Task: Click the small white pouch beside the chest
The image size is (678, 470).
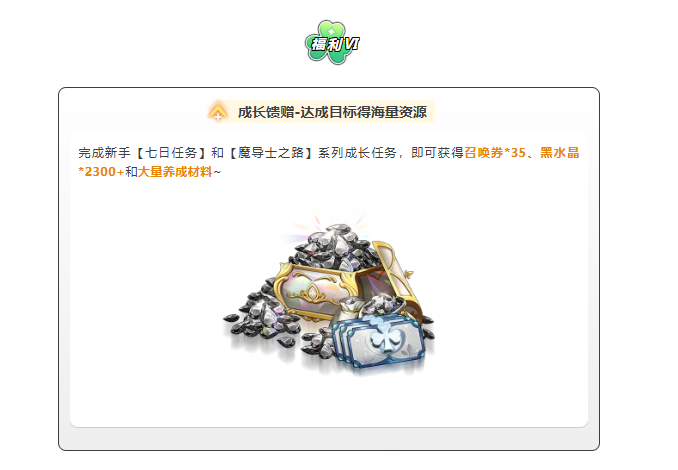Action: [352, 310]
